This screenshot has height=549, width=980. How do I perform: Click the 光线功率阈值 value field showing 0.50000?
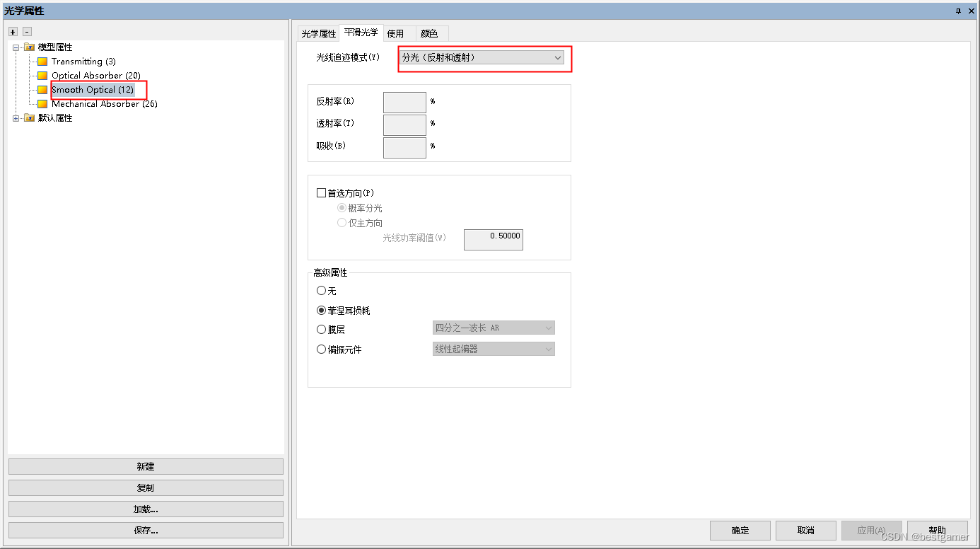(x=493, y=239)
